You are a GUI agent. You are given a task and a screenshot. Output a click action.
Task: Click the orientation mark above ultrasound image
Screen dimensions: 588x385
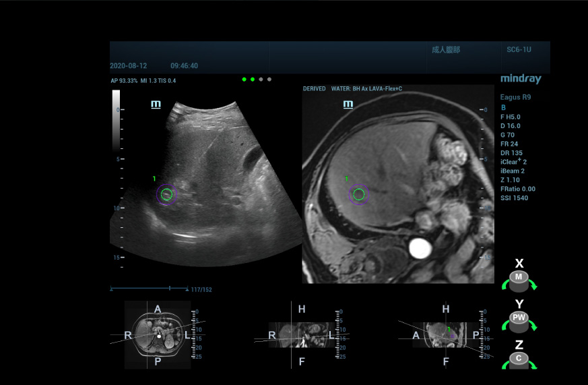(156, 105)
